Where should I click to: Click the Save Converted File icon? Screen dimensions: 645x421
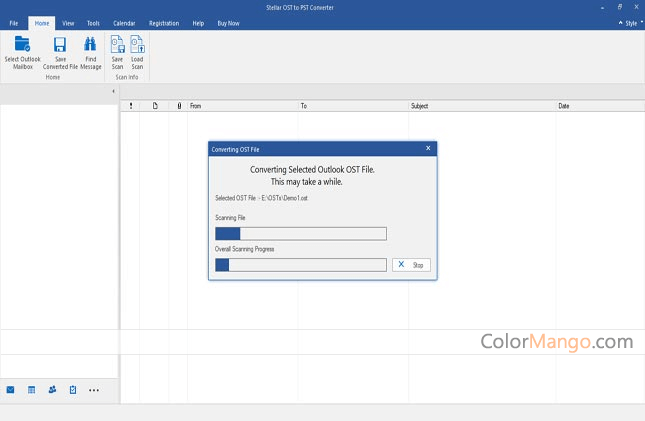60,53
